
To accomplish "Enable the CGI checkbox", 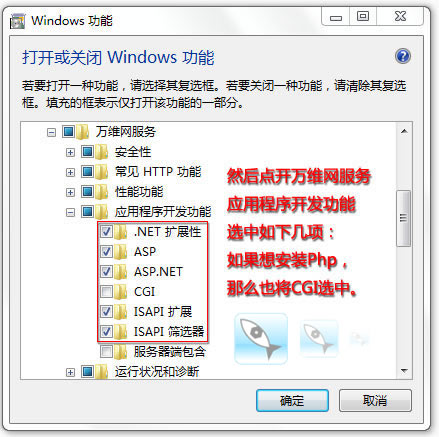I will [x=106, y=292].
